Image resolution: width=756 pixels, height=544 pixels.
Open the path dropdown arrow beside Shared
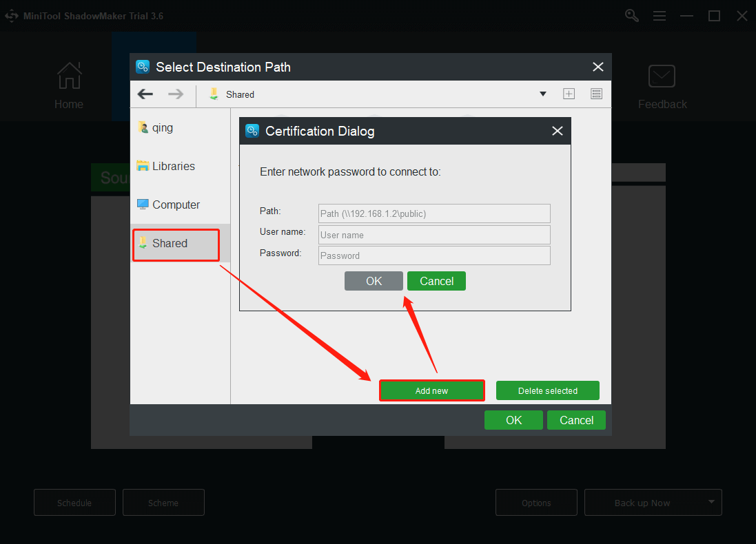point(543,94)
